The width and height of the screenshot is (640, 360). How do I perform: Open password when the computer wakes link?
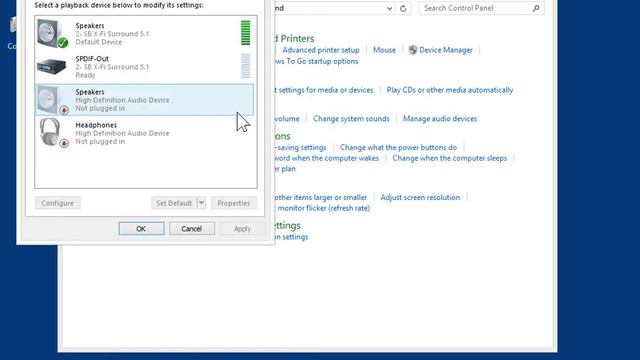[327, 158]
